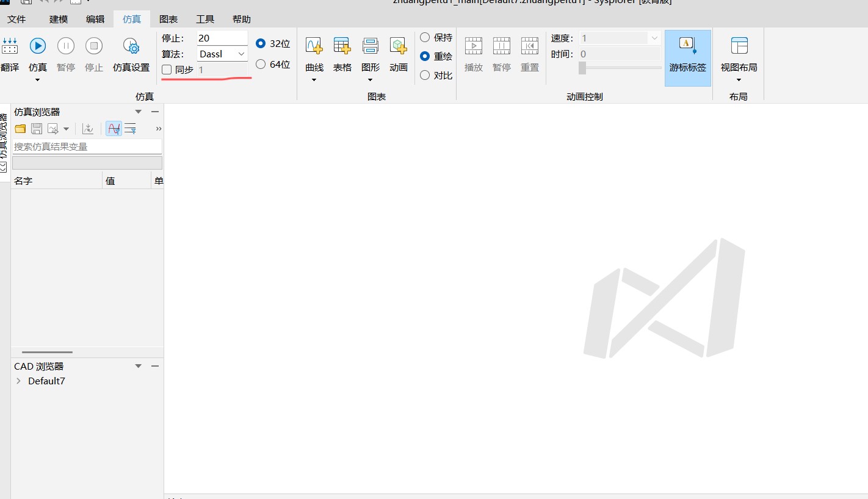Switch to the 工具 (Tools) tab

(205, 19)
